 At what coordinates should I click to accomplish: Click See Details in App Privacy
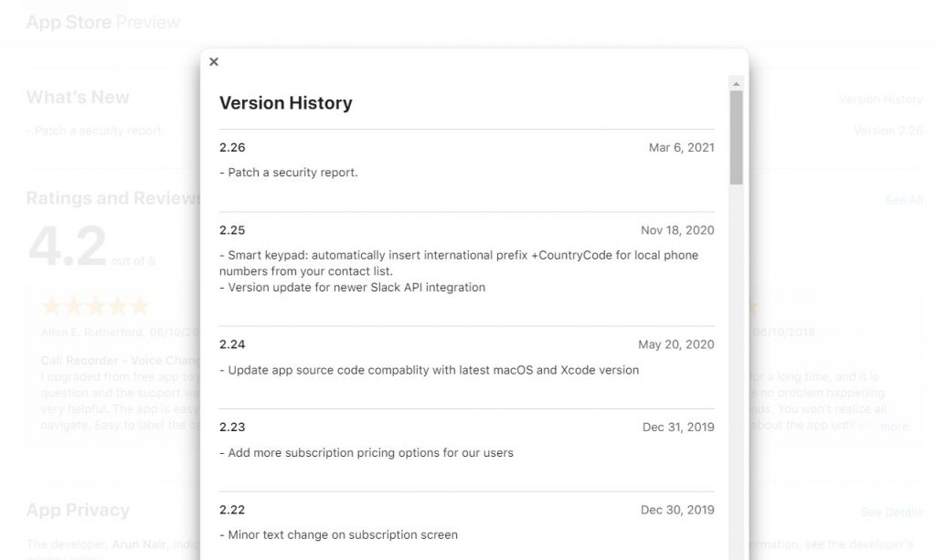(x=892, y=512)
